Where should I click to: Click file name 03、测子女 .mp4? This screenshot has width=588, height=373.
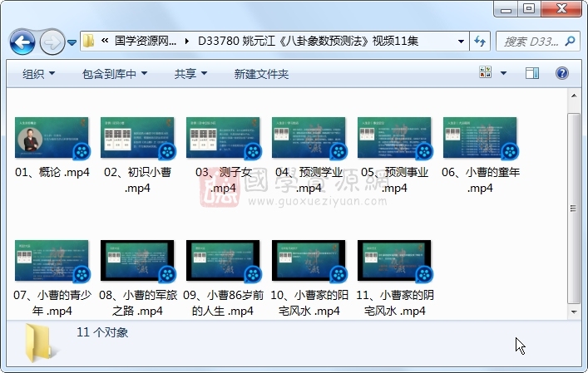pos(223,179)
